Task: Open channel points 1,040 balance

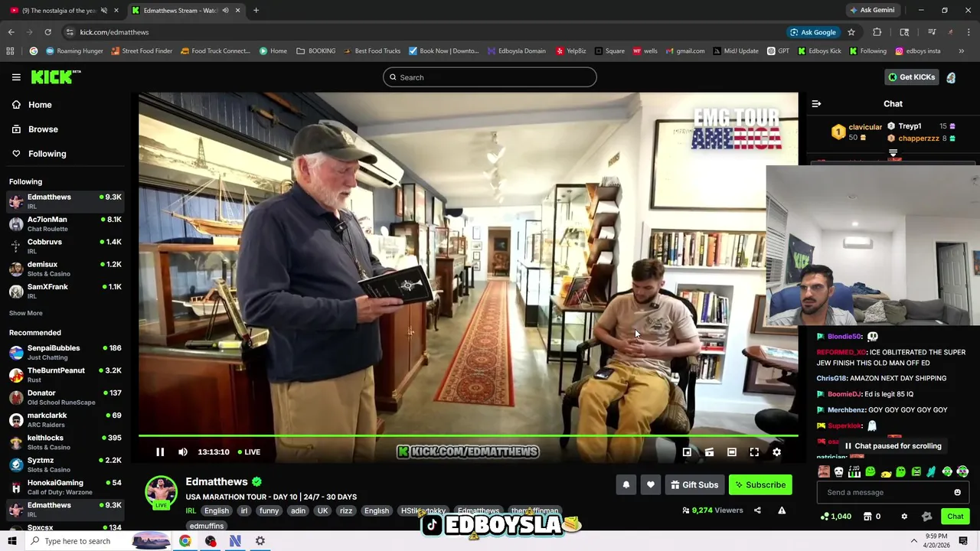Action: pyautogui.click(x=835, y=517)
